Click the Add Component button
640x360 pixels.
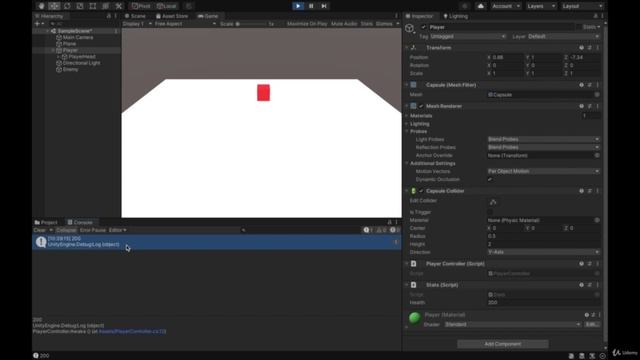click(x=502, y=344)
